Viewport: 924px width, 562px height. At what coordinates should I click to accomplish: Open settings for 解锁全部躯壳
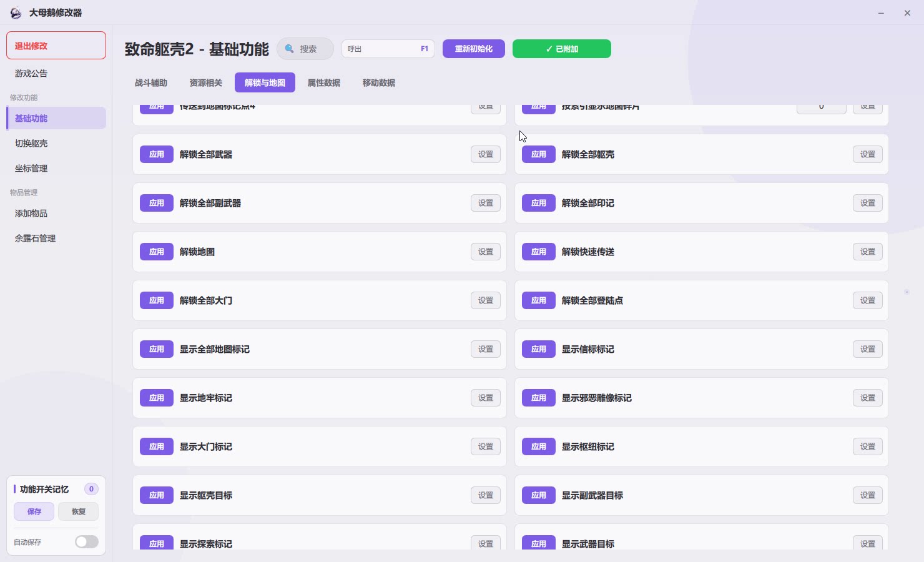tap(868, 154)
